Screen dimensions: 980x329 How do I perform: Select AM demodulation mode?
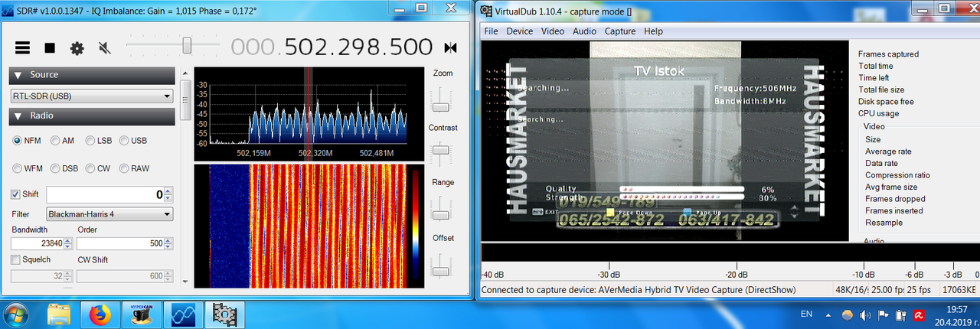click(x=63, y=141)
